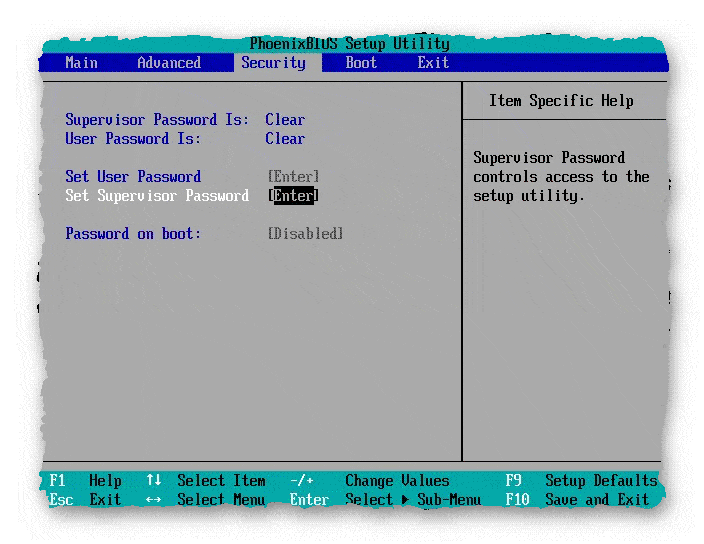Click Clear status for Supervisor Password
Screen dimensions: 704x544
tap(285, 119)
